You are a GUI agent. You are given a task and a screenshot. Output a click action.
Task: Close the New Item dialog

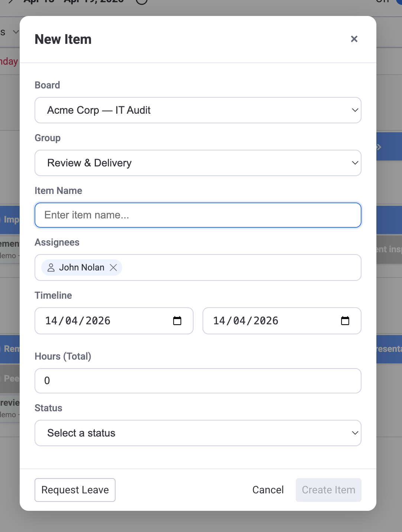point(354,39)
